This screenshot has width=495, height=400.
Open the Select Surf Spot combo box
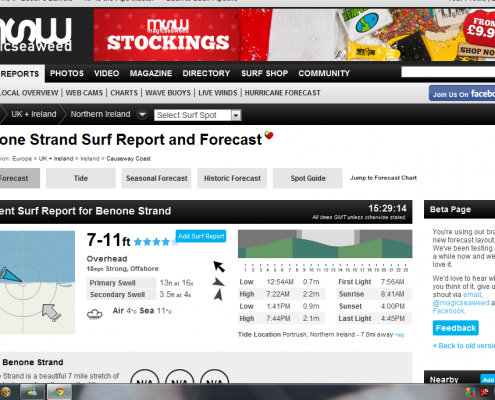coord(197,115)
